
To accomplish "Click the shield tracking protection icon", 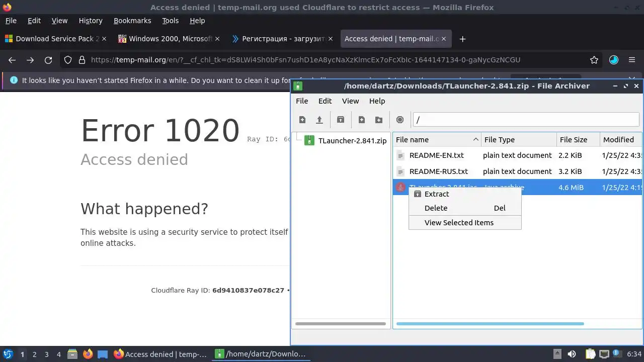I will pyautogui.click(x=68, y=60).
